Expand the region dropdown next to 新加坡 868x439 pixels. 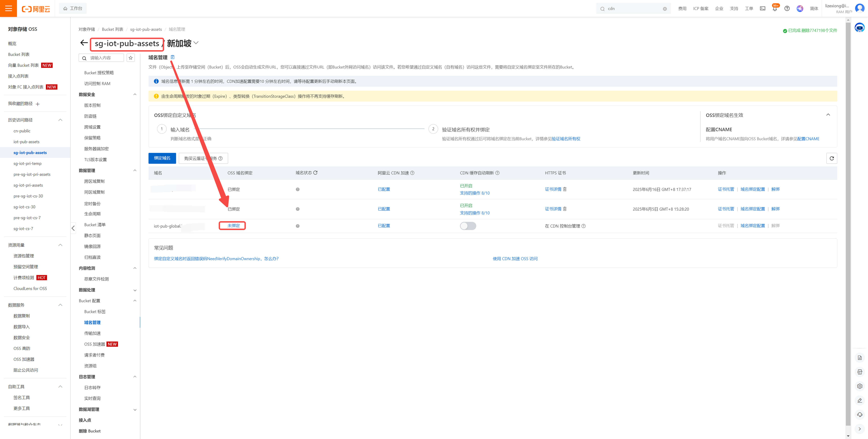196,43
